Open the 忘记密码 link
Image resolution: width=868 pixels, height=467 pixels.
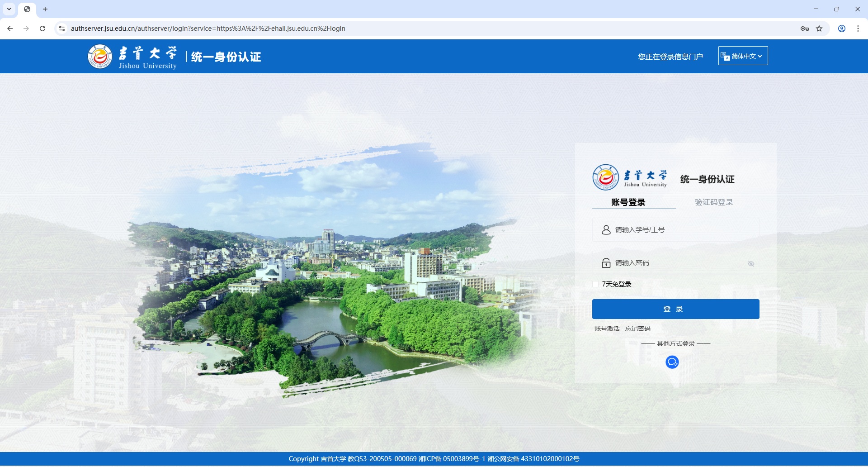pyautogui.click(x=638, y=329)
